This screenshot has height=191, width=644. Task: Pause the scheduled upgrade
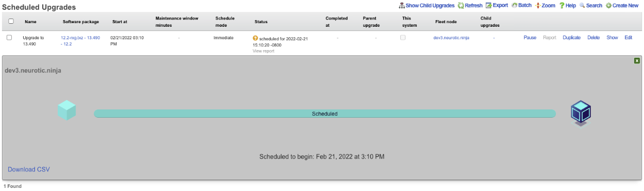pyautogui.click(x=530, y=38)
